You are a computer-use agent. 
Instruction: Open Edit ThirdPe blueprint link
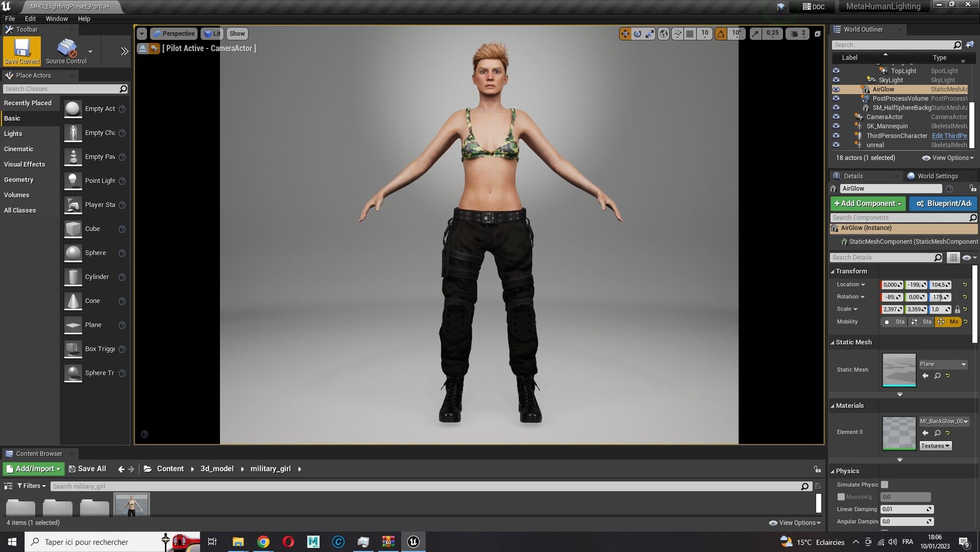(950, 136)
